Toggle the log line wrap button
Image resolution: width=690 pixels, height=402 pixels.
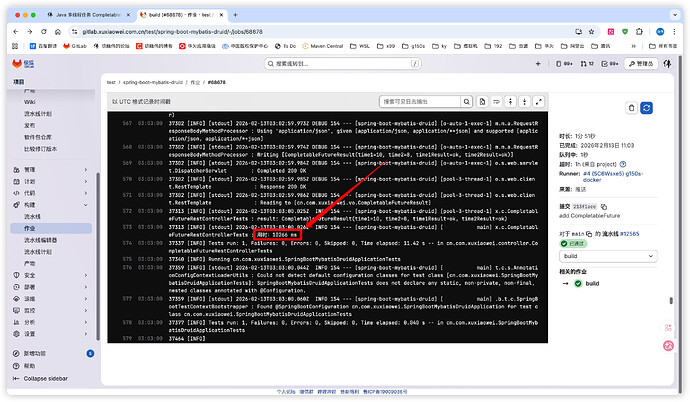click(496, 102)
